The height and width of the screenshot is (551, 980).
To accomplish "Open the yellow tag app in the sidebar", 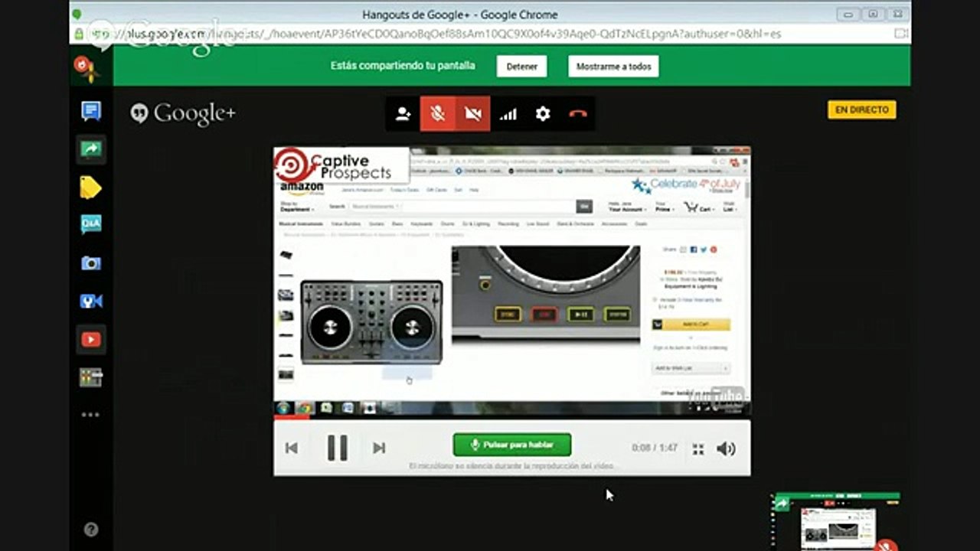I will tap(91, 187).
